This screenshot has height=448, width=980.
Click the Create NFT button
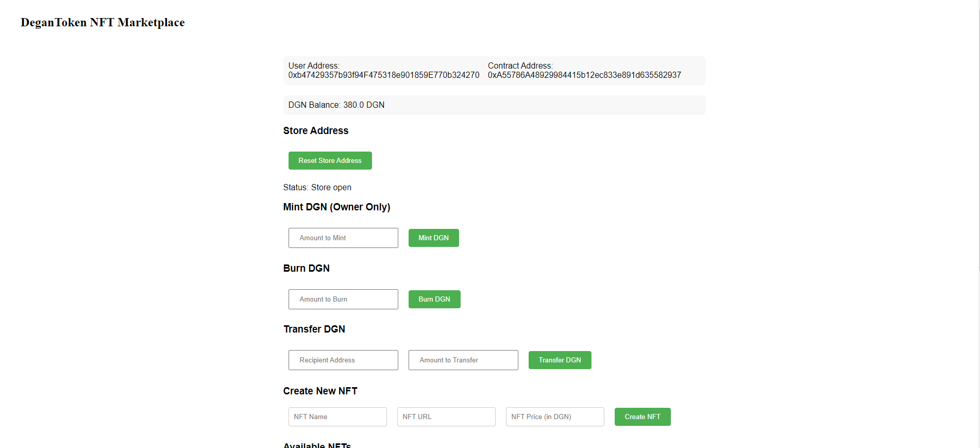pos(642,417)
